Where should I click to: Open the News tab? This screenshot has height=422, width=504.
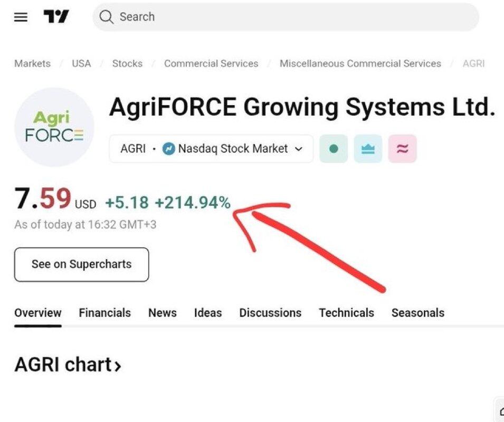163,312
